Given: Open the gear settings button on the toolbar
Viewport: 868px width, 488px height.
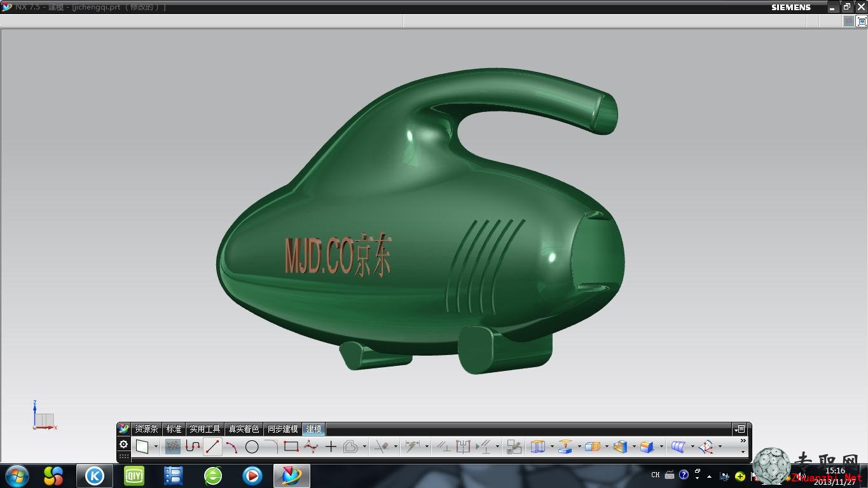Looking at the screenshot, I should point(123,444).
